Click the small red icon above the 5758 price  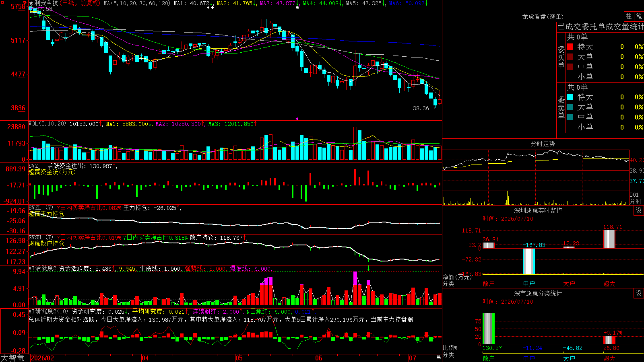(25, 3)
